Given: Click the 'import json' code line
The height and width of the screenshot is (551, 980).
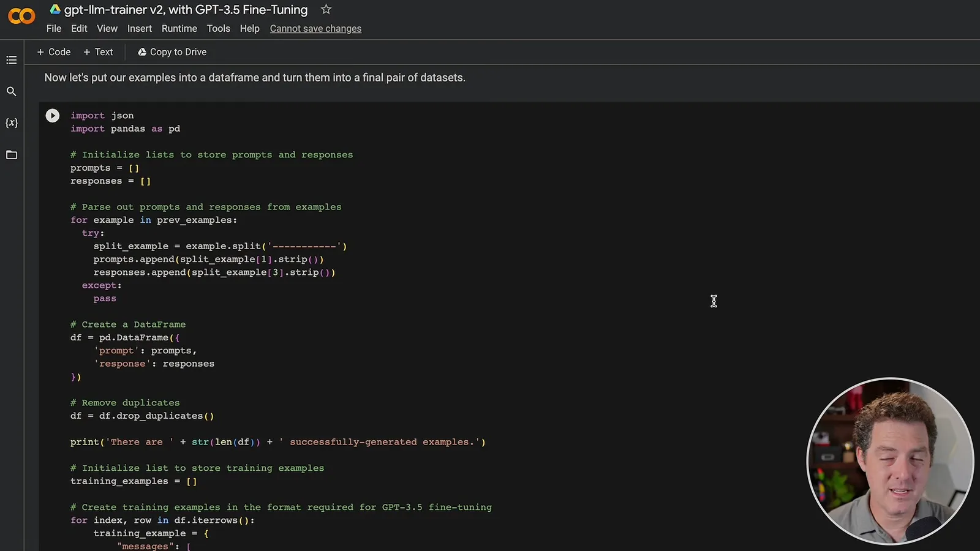Looking at the screenshot, I should coord(102,116).
